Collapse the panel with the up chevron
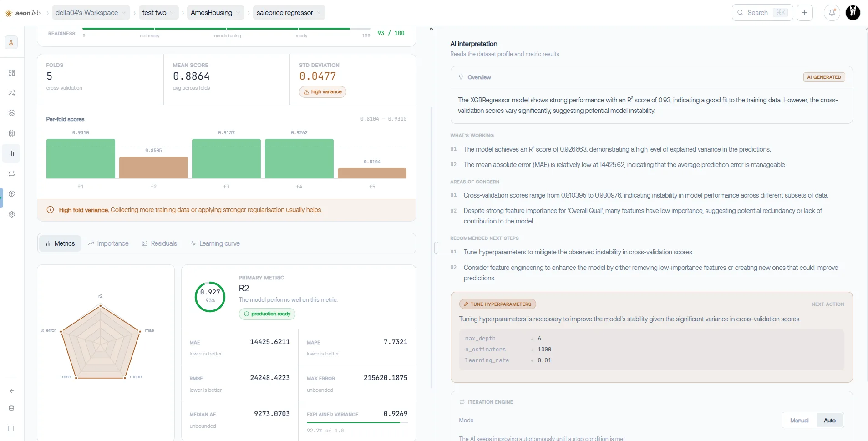This screenshot has width=868, height=441. click(431, 29)
